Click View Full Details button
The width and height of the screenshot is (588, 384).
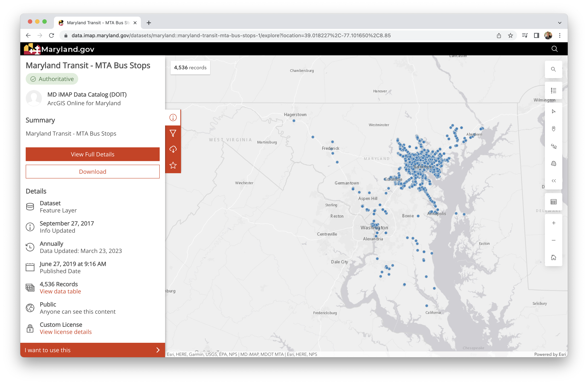tap(92, 154)
